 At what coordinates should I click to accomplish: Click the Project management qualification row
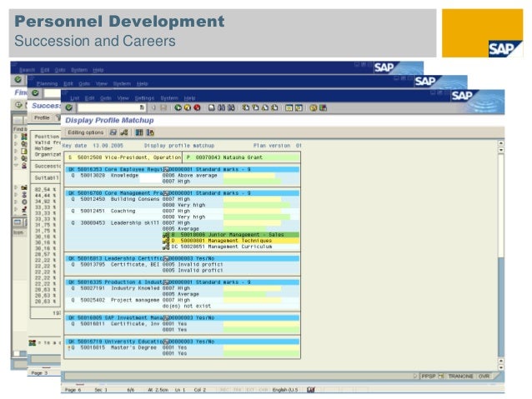(x=182, y=300)
